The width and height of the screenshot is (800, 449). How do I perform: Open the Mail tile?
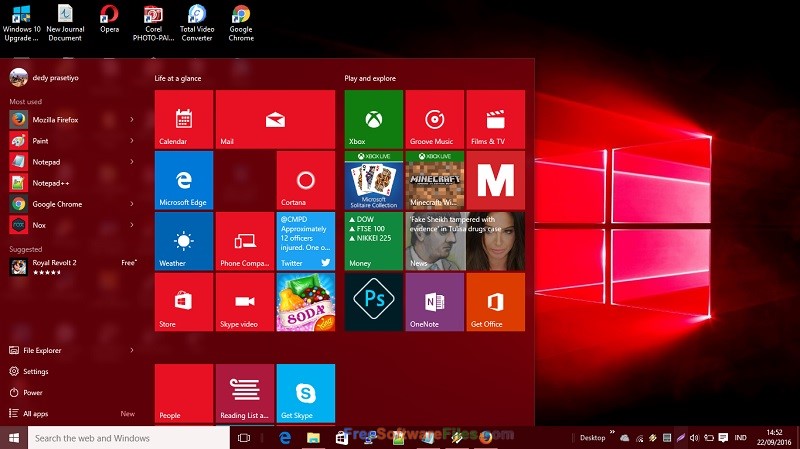point(276,119)
